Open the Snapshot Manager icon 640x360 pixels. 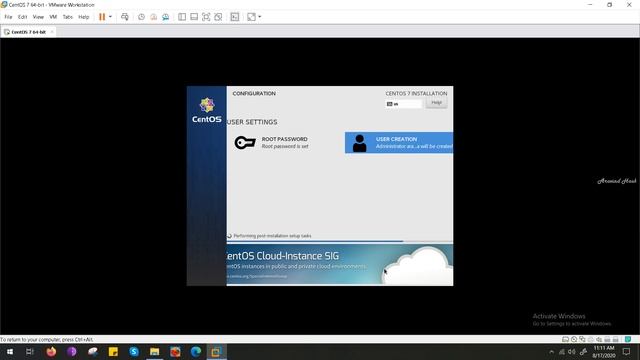pos(165,17)
